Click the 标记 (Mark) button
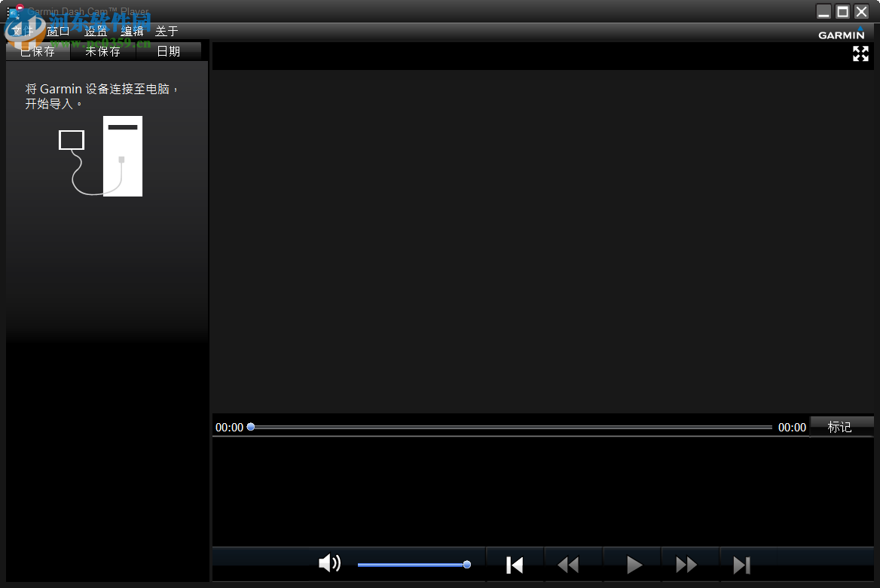880x588 pixels. (842, 427)
